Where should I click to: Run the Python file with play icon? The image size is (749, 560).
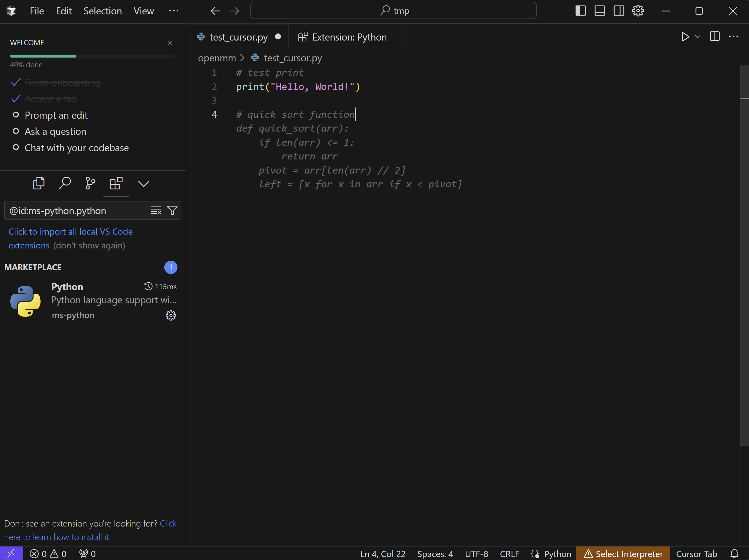coord(685,36)
